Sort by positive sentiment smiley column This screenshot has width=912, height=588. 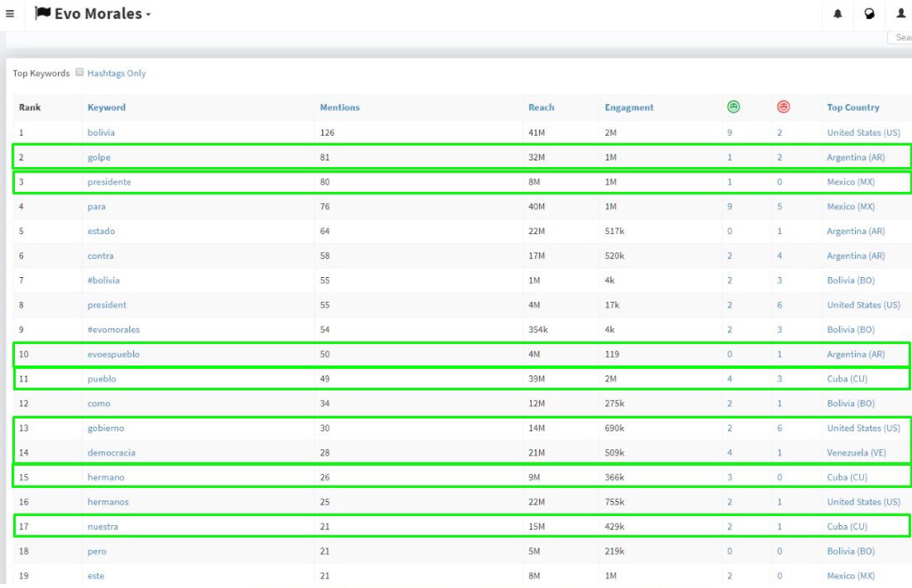pos(733,107)
